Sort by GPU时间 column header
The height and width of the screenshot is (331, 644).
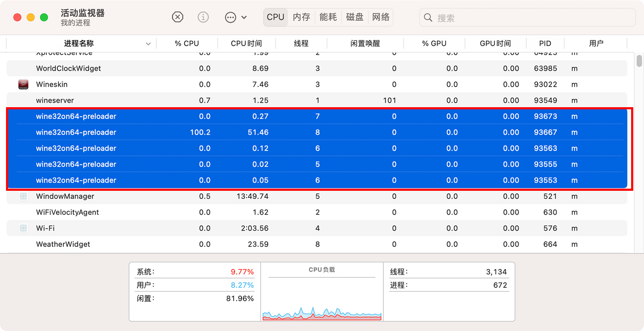coord(495,43)
